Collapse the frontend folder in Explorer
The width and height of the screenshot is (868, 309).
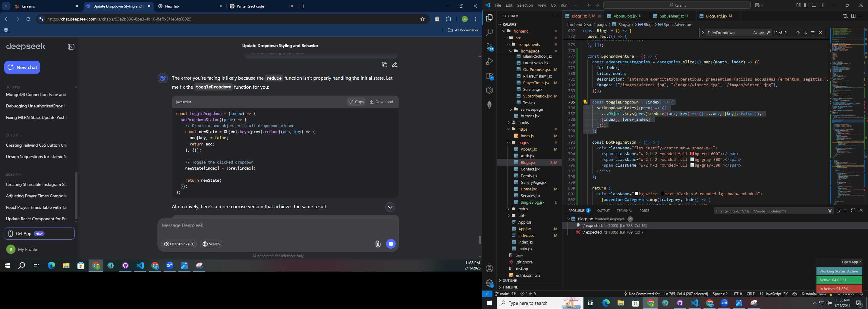point(504,31)
